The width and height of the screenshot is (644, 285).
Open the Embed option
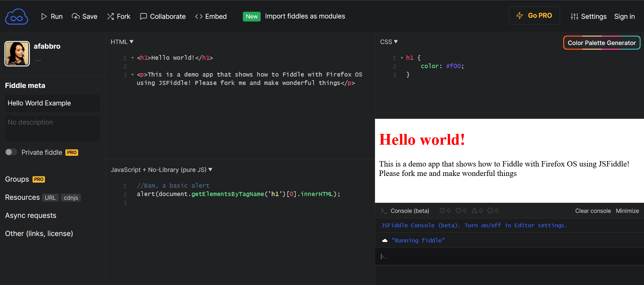211,16
